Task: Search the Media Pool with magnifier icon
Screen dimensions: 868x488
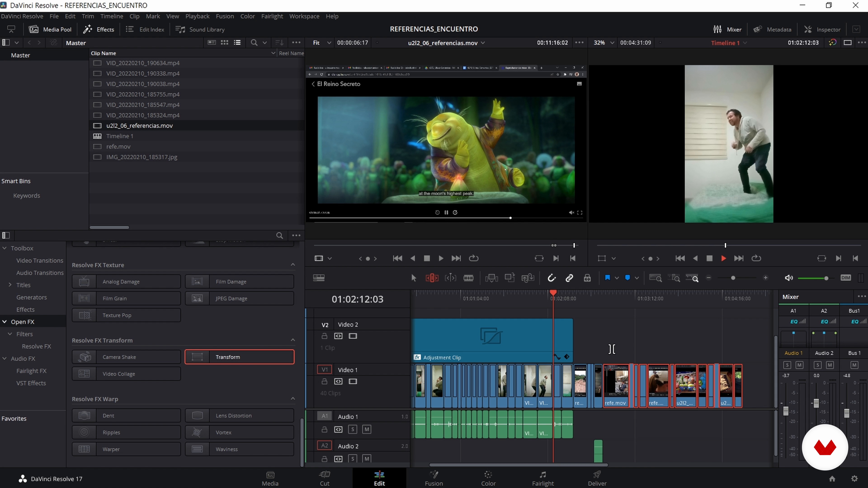Action: [x=254, y=43]
